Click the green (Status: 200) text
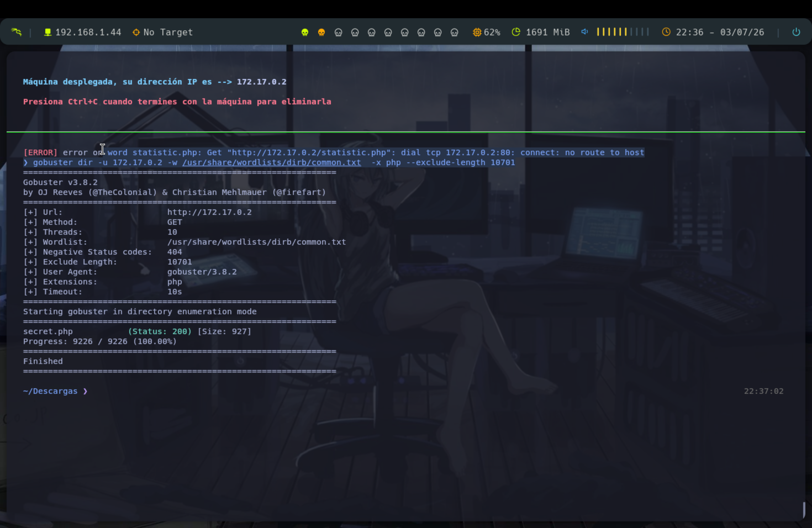Viewport: 812px width, 528px height. coord(160,332)
